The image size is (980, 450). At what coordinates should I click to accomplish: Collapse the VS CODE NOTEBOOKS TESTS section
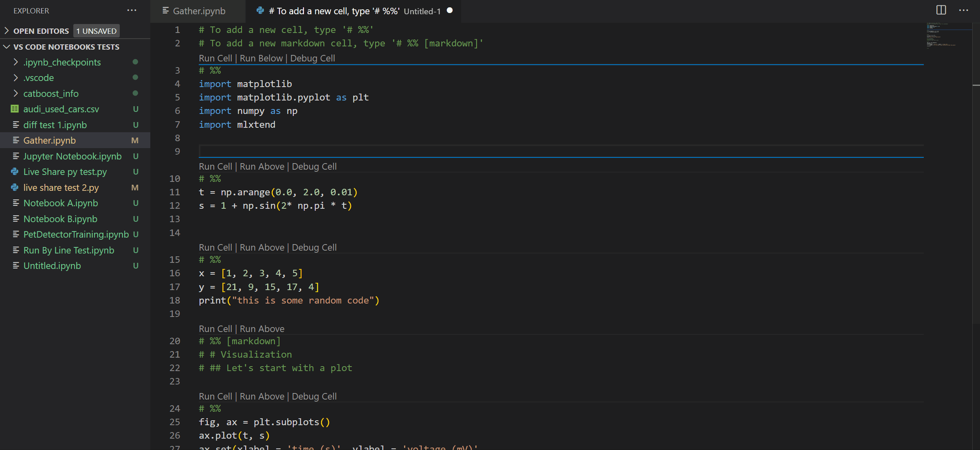(6, 46)
